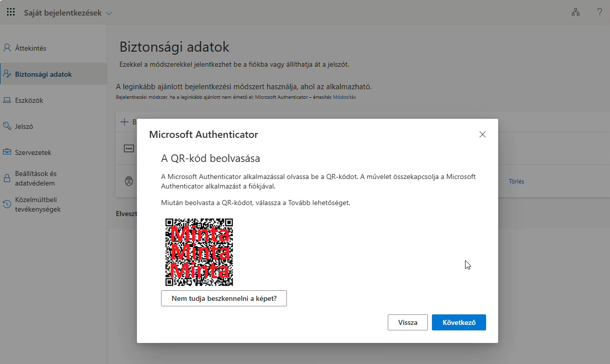
Task: Click Nem tudja beszkennelni a képet? button
Action: tap(224, 298)
